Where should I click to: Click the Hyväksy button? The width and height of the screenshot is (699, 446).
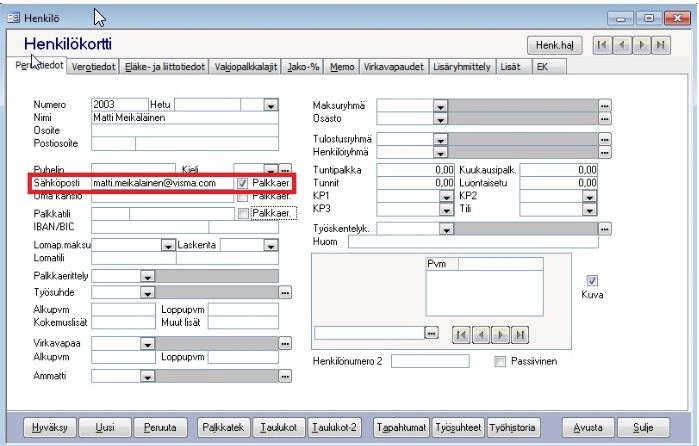tap(49, 428)
